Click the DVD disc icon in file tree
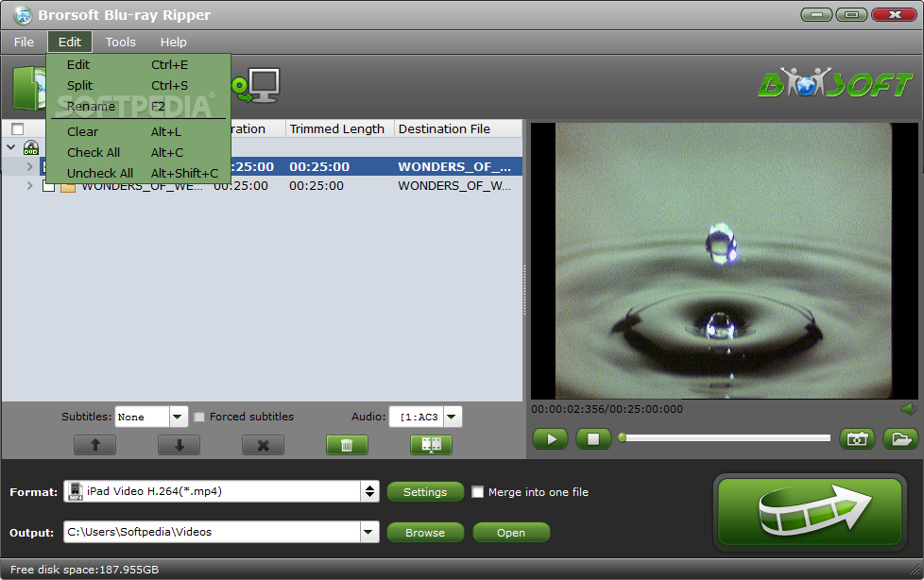The height and width of the screenshot is (580, 924). 30,147
